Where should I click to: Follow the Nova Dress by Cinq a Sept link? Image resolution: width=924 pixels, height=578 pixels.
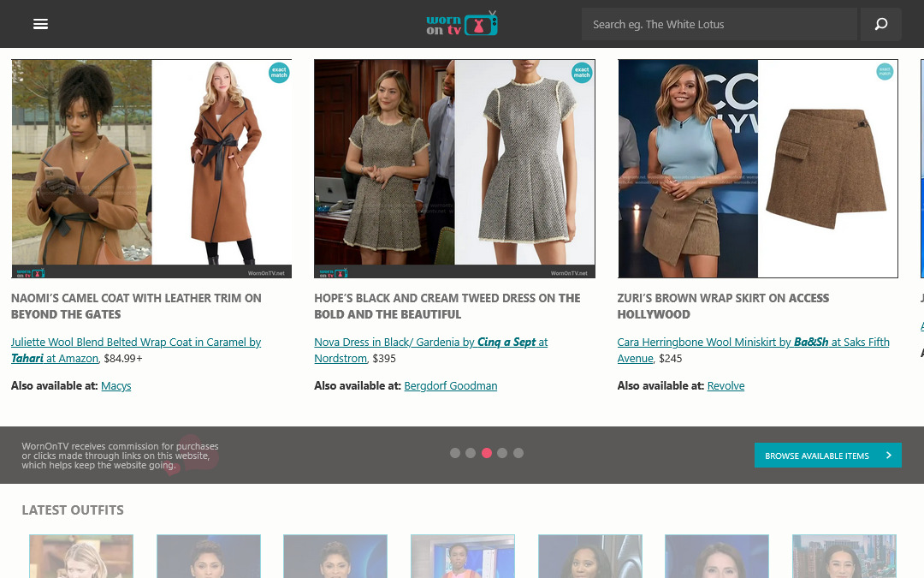coord(430,349)
